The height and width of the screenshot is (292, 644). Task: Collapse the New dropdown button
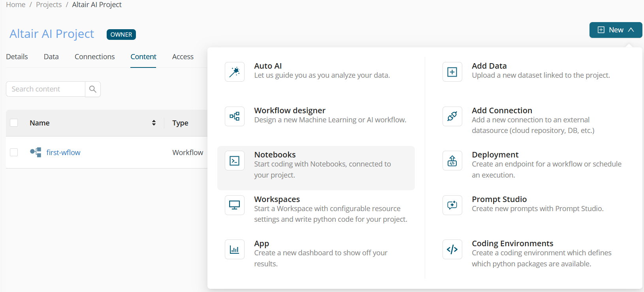616,30
